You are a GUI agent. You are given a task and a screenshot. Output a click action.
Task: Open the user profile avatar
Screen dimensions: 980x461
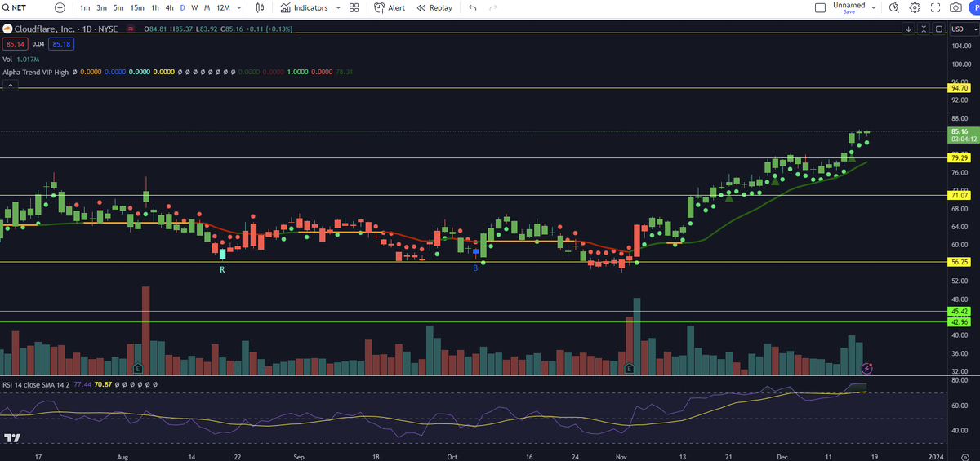[x=974, y=7]
